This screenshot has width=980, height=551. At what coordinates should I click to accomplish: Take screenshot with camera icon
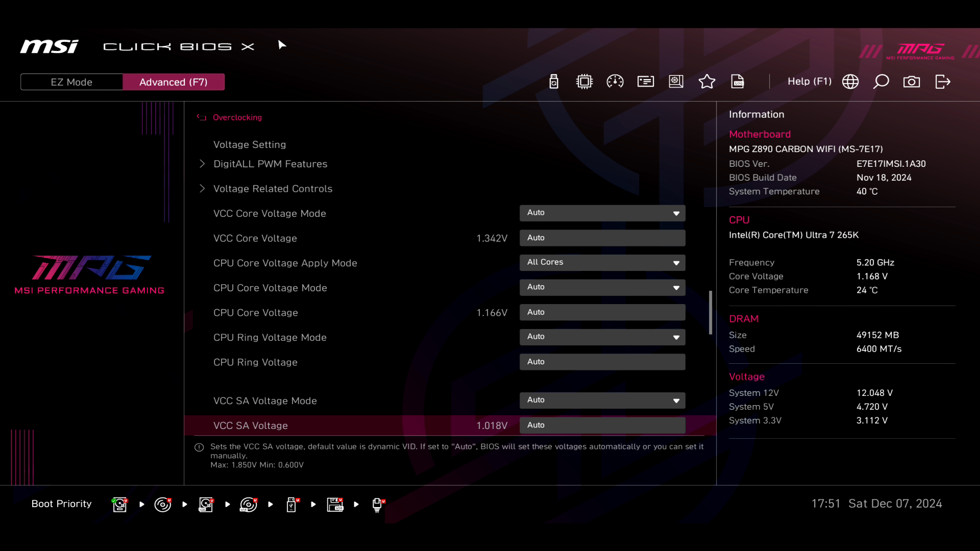(912, 82)
